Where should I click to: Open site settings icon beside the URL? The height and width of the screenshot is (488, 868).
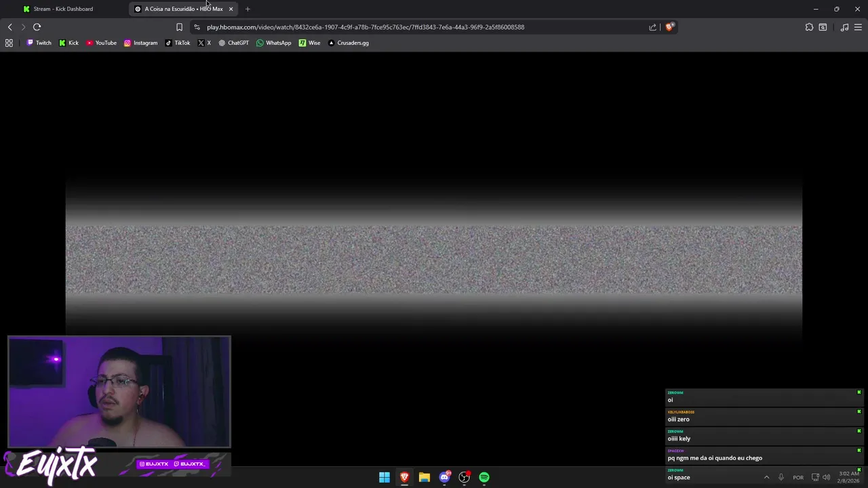pos(197,27)
